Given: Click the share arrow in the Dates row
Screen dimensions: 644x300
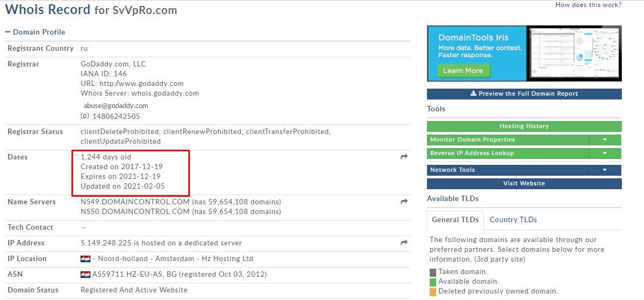Looking at the screenshot, I should (x=404, y=157).
